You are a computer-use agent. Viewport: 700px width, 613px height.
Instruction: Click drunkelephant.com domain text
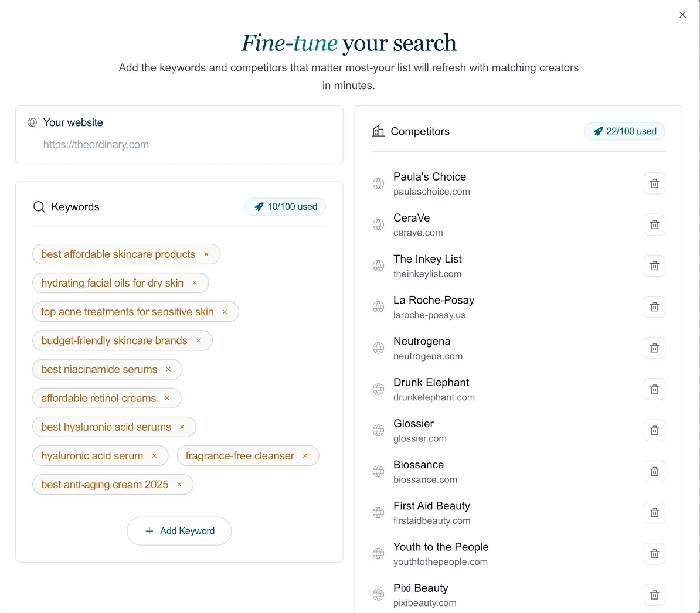tap(434, 397)
